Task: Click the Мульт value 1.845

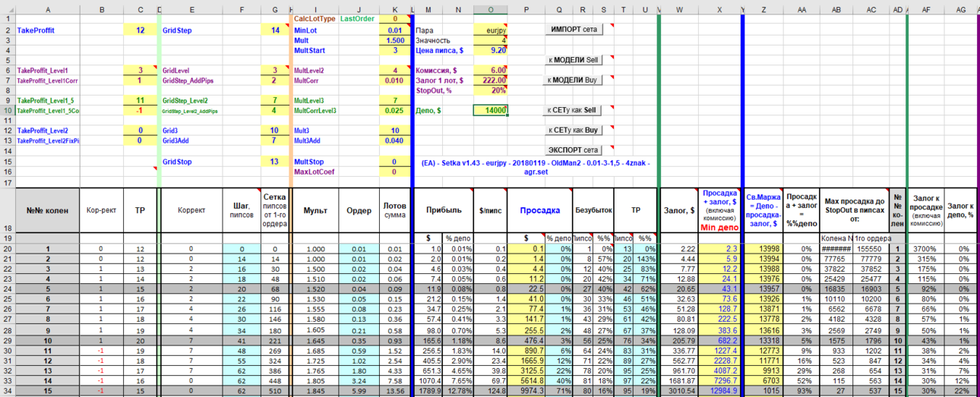Action: coord(315,392)
